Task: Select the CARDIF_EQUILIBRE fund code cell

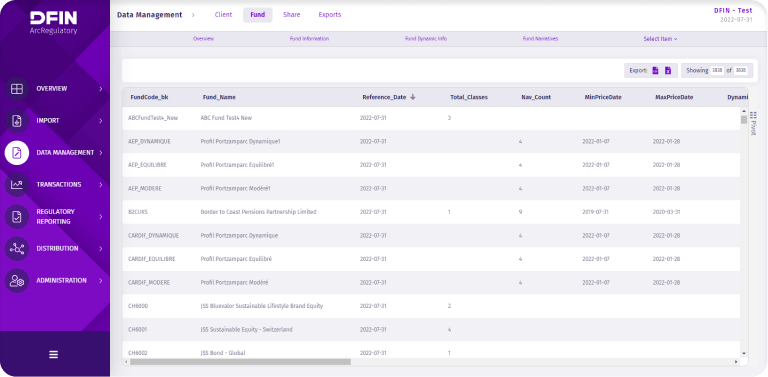Action: click(x=151, y=259)
